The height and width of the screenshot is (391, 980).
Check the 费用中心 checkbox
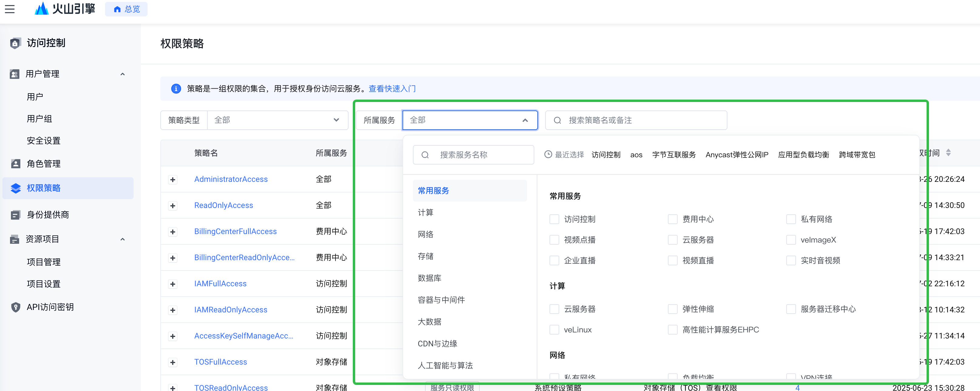pyautogui.click(x=672, y=219)
